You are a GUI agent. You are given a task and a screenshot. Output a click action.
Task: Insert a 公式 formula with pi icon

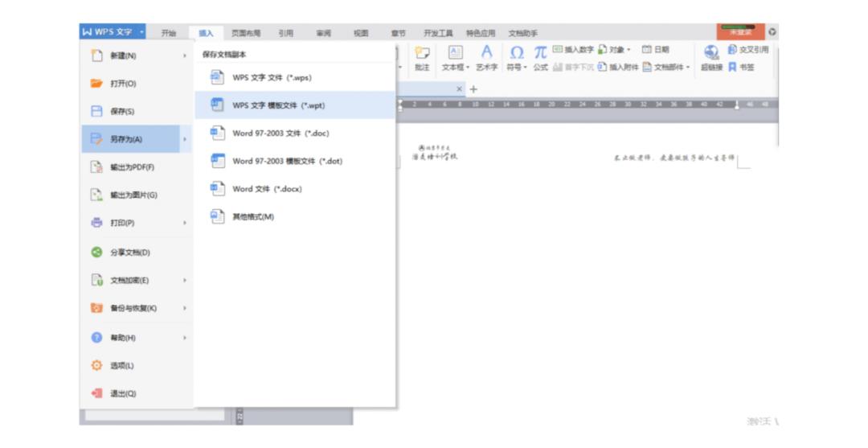[x=540, y=58]
